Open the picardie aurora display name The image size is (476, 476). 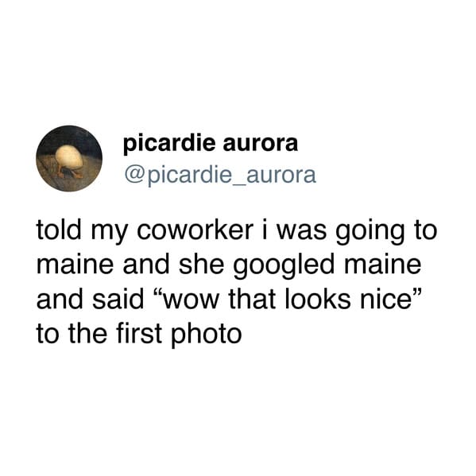click(x=211, y=143)
